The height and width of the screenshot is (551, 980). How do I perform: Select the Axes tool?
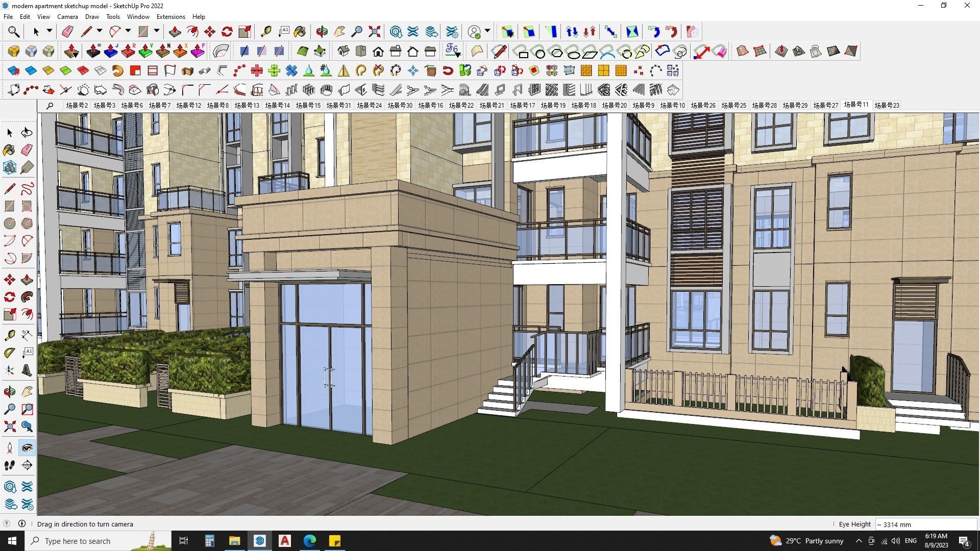pos(9,370)
